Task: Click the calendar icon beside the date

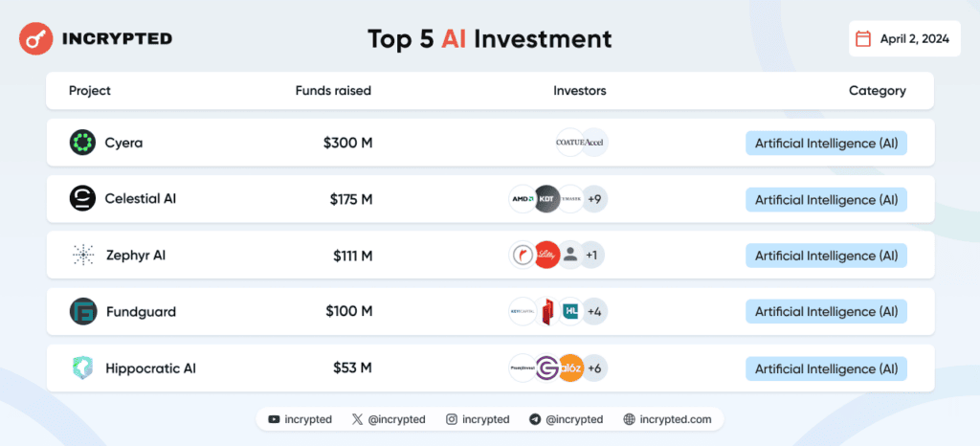Action: tap(862, 39)
